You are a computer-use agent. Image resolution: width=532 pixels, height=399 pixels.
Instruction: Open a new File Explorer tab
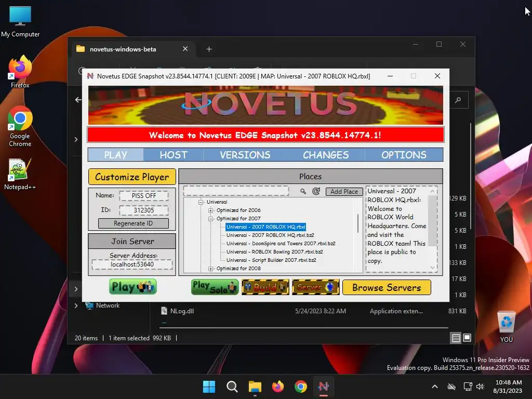tap(209, 49)
